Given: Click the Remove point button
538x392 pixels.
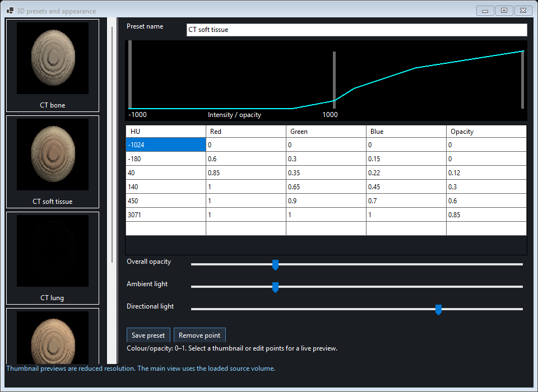Looking at the screenshot, I should click(x=200, y=335).
